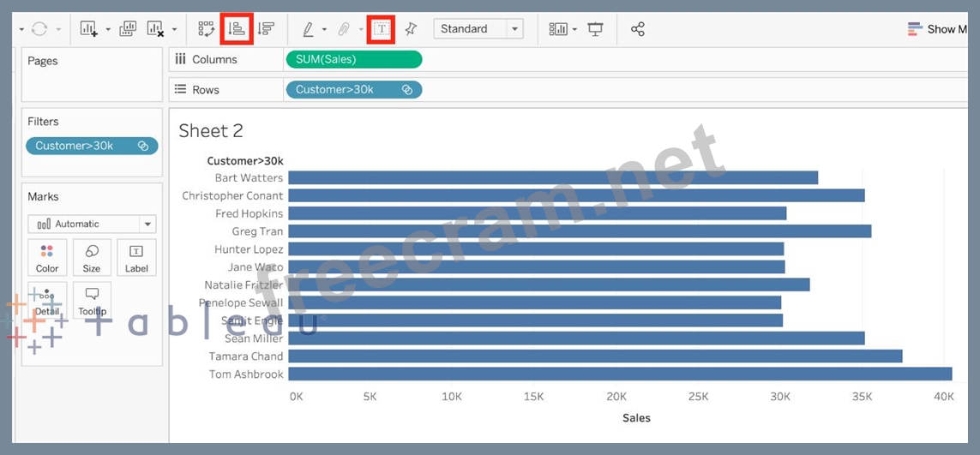The image size is (980, 455).
Task: Select the Customer>30k pill on Rows shelf
Action: click(x=353, y=89)
